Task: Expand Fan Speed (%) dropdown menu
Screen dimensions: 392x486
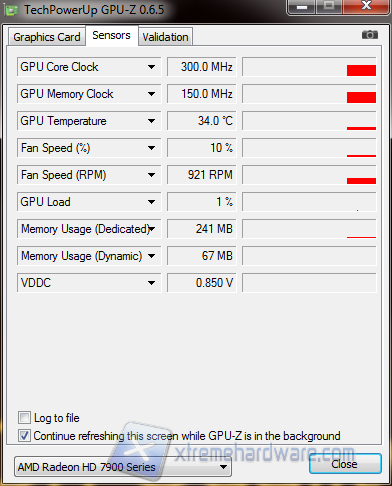Action: tap(151, 148)
